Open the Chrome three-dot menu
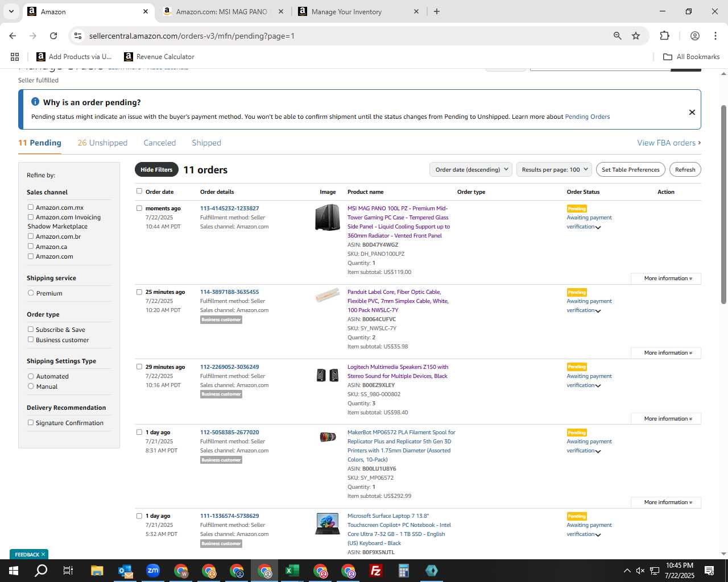Image resolution: width=728 pixels, height=582 pixels. click(x=715, y=36)
